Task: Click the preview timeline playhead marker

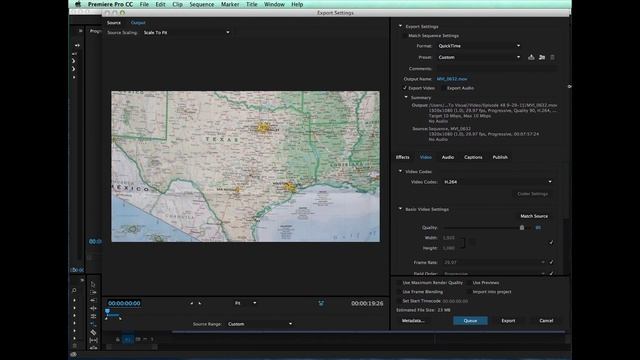Action: click(x=107, y=311)
